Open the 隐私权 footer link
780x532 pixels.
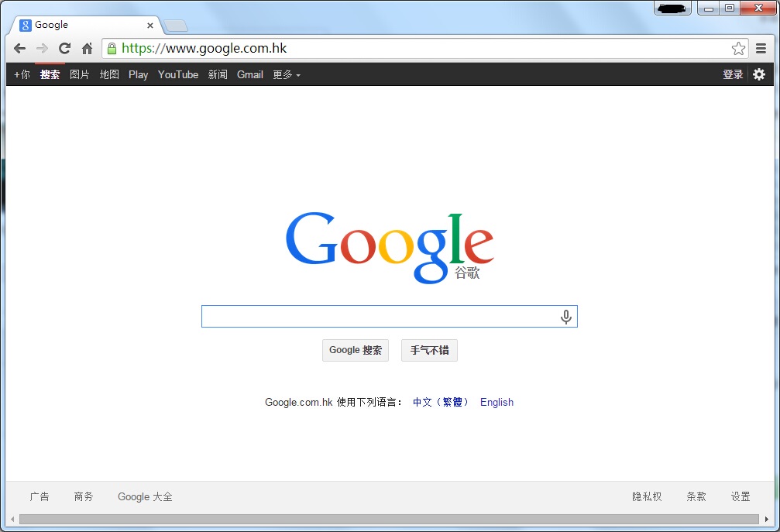(647, 496)
